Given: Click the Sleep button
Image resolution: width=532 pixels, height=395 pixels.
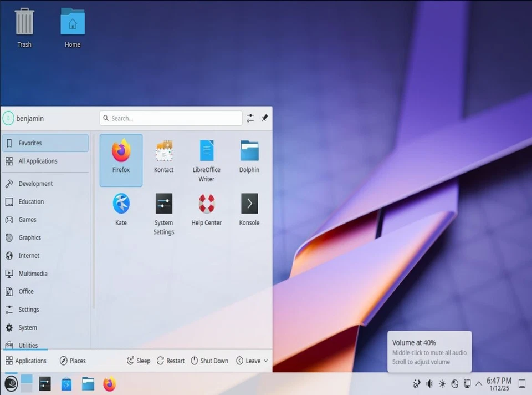Looking at the screenshot, I should [x=138, y=361].
